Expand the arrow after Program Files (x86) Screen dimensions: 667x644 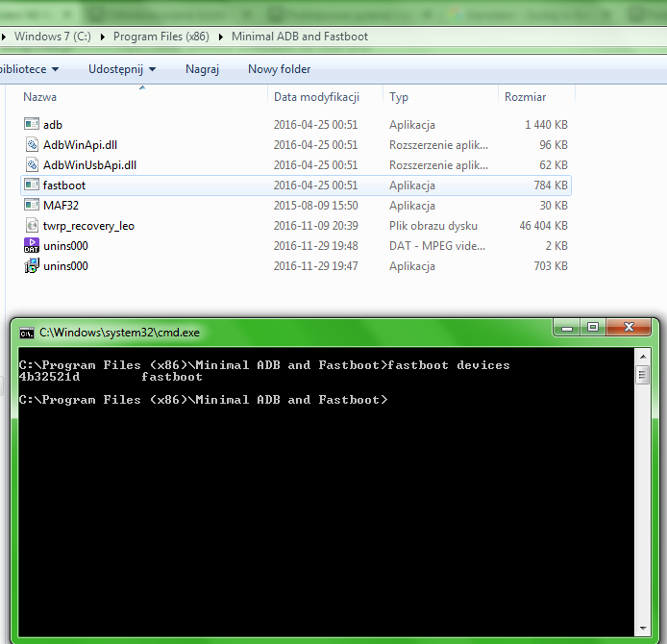click(223, 37)
